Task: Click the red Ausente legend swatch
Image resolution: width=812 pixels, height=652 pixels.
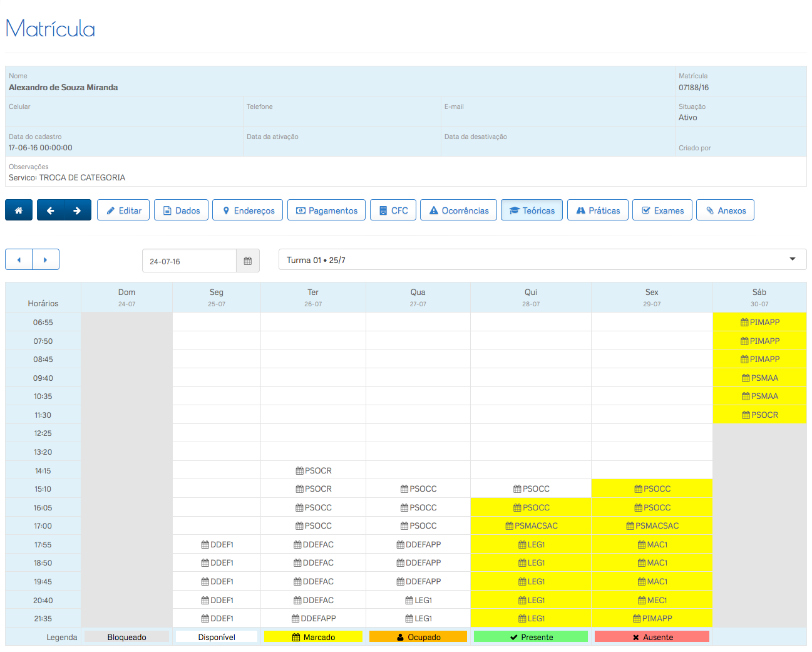Action: tap(652, 637)
